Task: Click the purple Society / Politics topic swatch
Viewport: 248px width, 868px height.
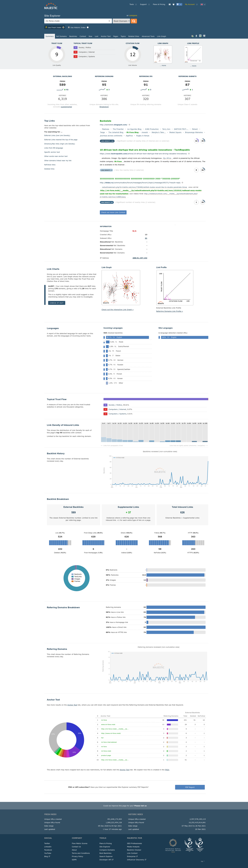Action: point(76,48)
